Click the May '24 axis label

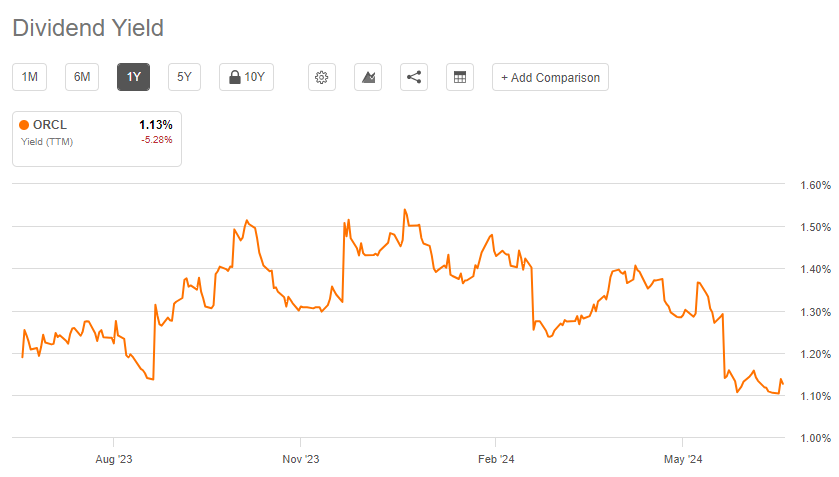click(x=683, y=459)
